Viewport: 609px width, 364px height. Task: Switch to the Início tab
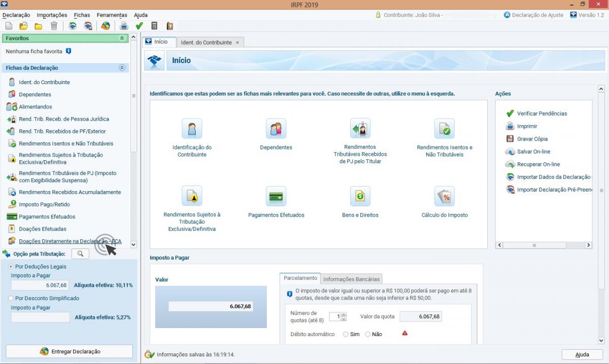[x=159, y=42]
